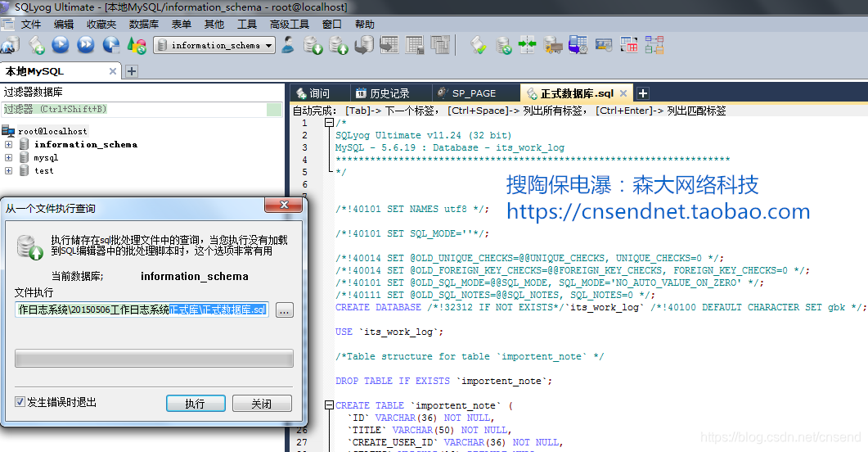Open the 数据库 menu

click(x=143, y=25)
